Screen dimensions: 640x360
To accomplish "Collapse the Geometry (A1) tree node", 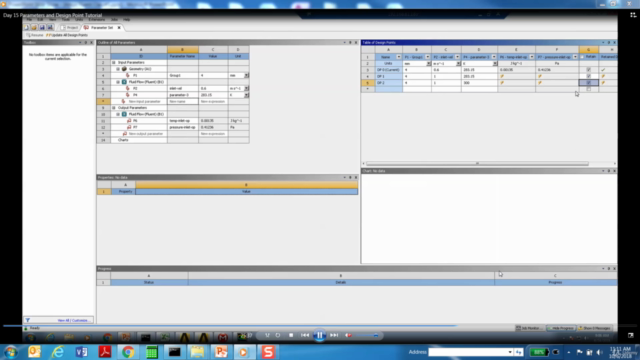I will (x=118, y=69).
